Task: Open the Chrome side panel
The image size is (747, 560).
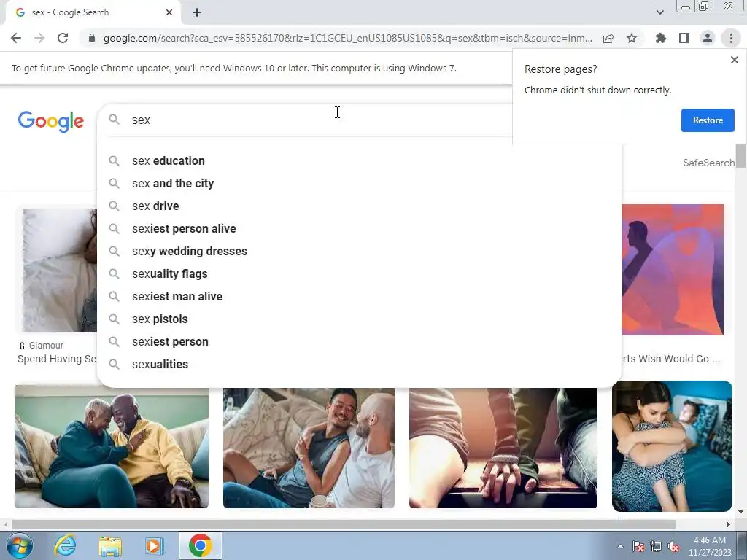Action: (x=684, y=38)
